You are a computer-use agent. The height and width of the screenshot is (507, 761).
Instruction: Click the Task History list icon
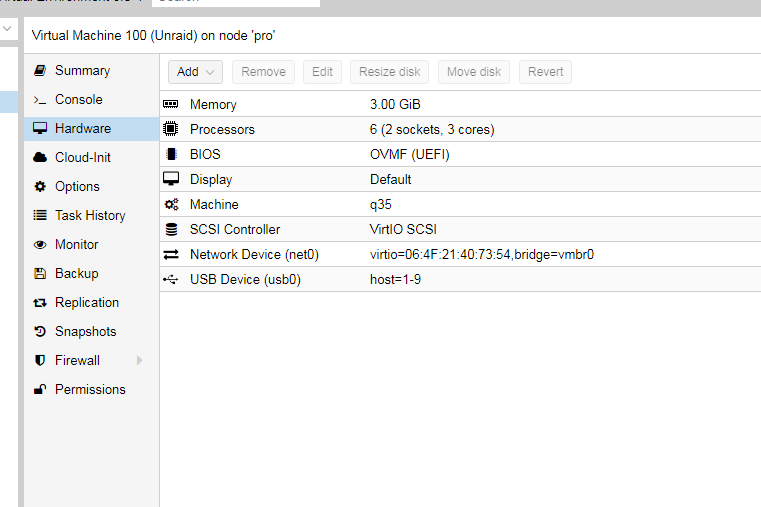pyautogui.click(x=40, y=215)
